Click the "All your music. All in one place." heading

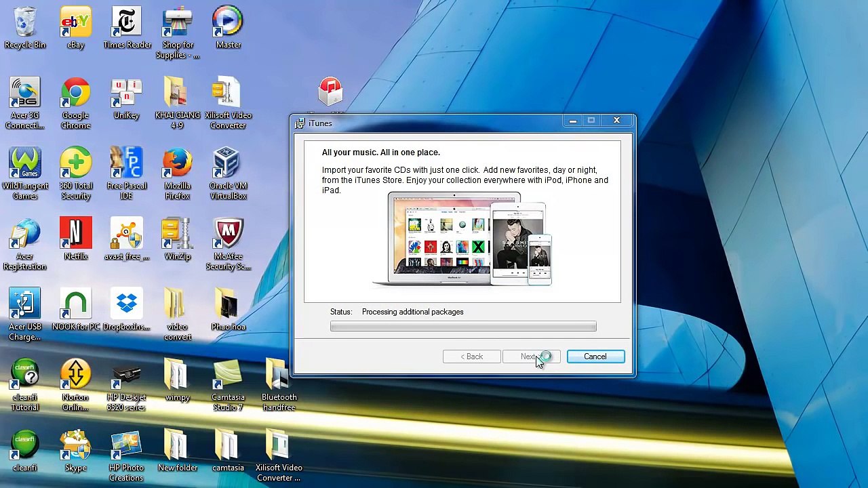click(x=381, y=152)
